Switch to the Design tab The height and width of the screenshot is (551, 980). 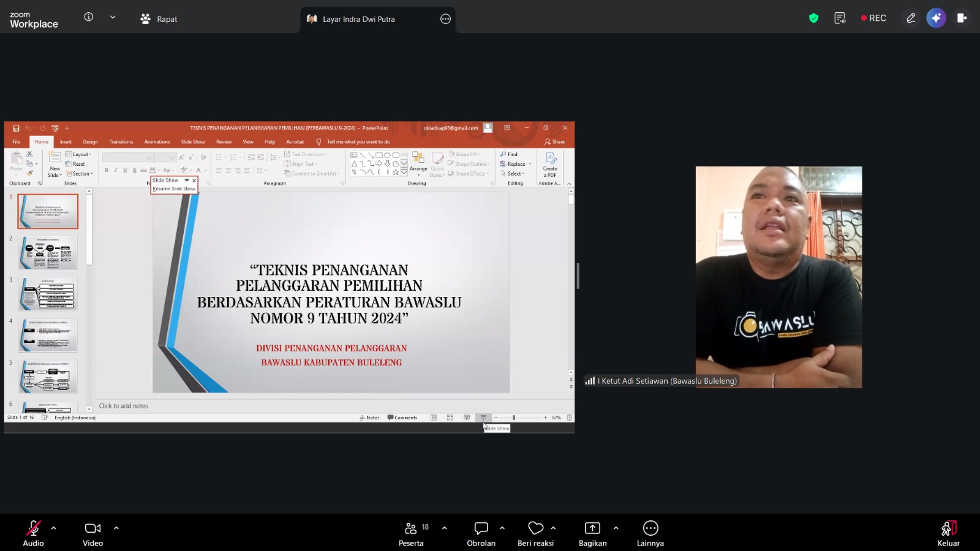(x=91, y=141)
